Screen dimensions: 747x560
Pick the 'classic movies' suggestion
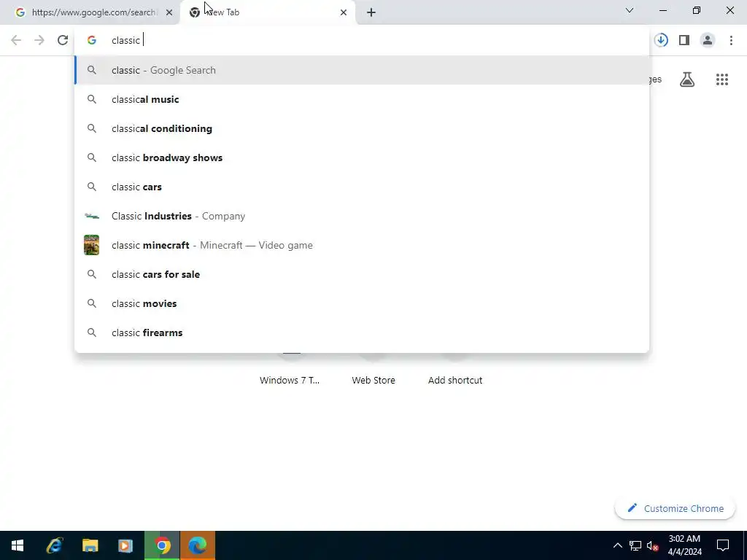click(362, 303)
